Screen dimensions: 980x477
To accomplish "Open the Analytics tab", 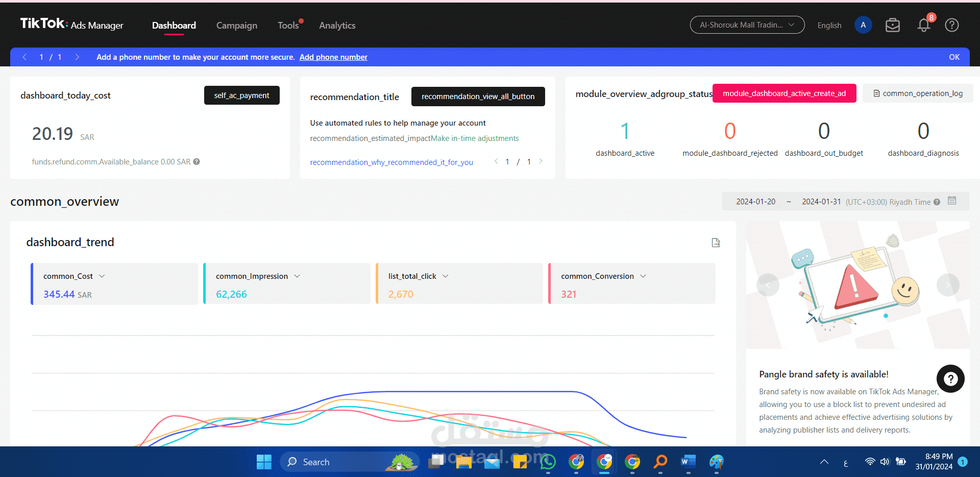I will click(337, 25).
